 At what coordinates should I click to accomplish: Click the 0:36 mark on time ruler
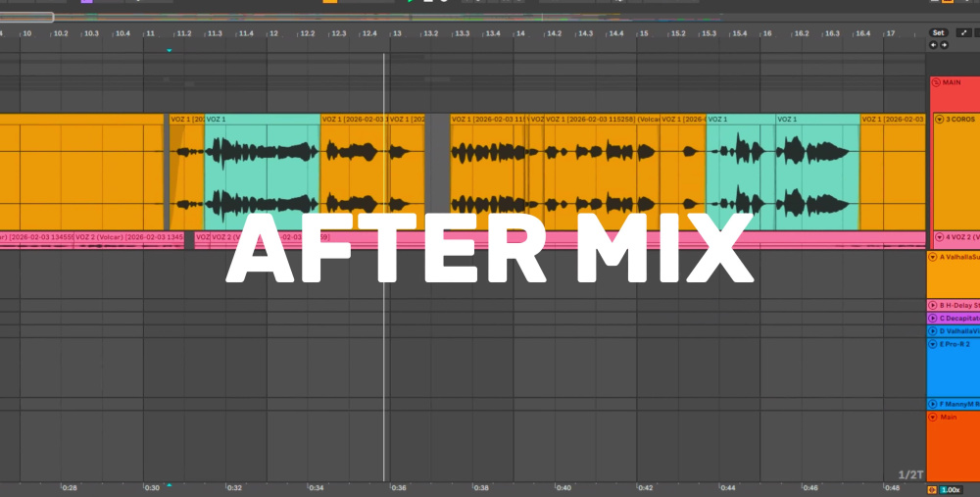click(399, 487)
